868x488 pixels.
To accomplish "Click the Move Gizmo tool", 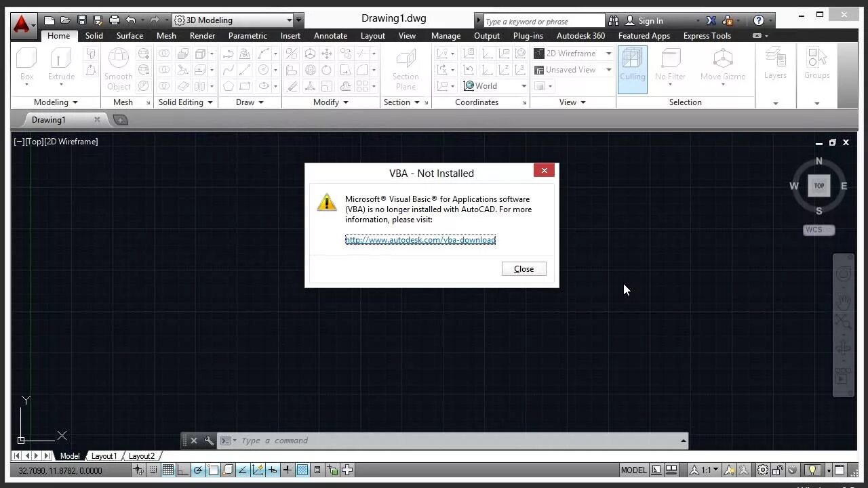I will point(723,66).
